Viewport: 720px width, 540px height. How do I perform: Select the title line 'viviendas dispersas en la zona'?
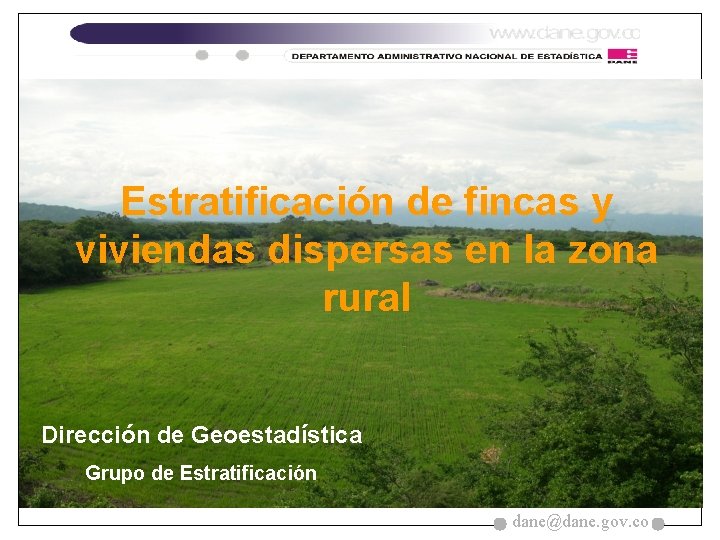[366, 250]
